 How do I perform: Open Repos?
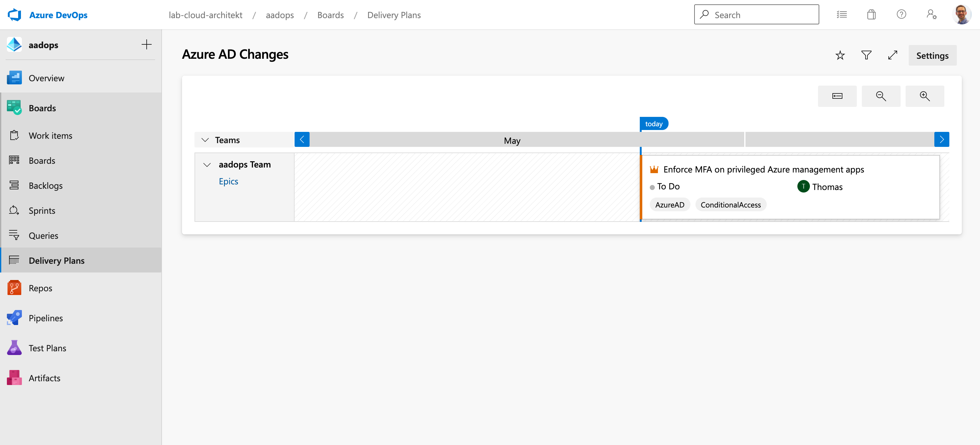coord(81,288)
